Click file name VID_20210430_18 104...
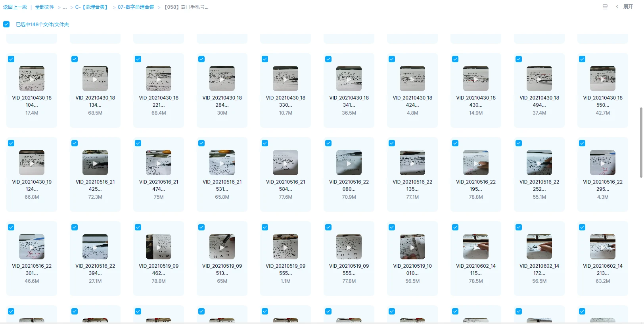The image size is (644, 324). click(x=32, y=102)
